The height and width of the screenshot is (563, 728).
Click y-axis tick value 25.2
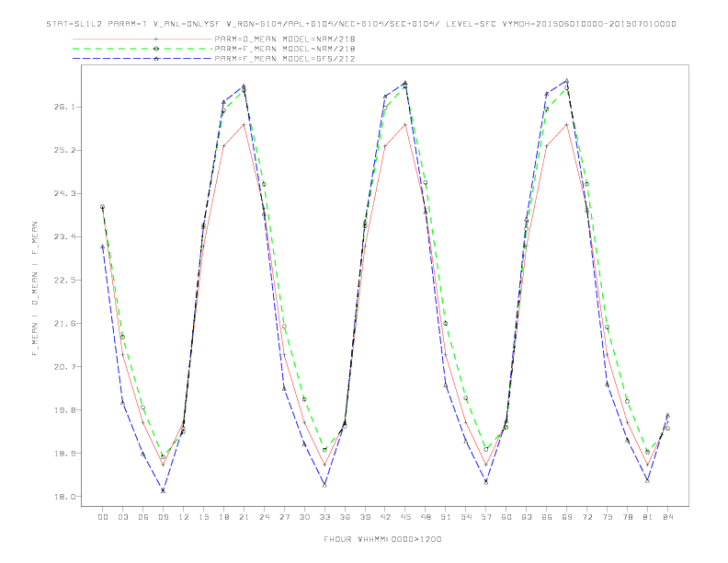coord(63,150)
